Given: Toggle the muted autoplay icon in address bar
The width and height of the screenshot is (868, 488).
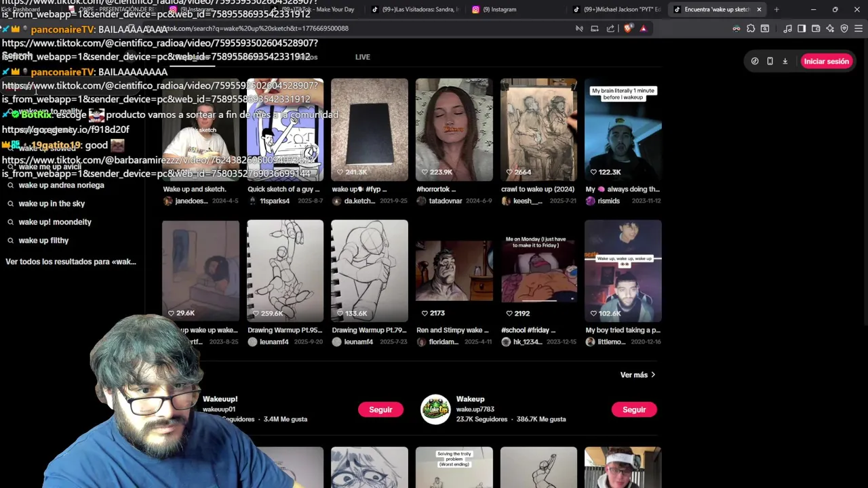Looking at the screenshot, I should click(579, 28).
